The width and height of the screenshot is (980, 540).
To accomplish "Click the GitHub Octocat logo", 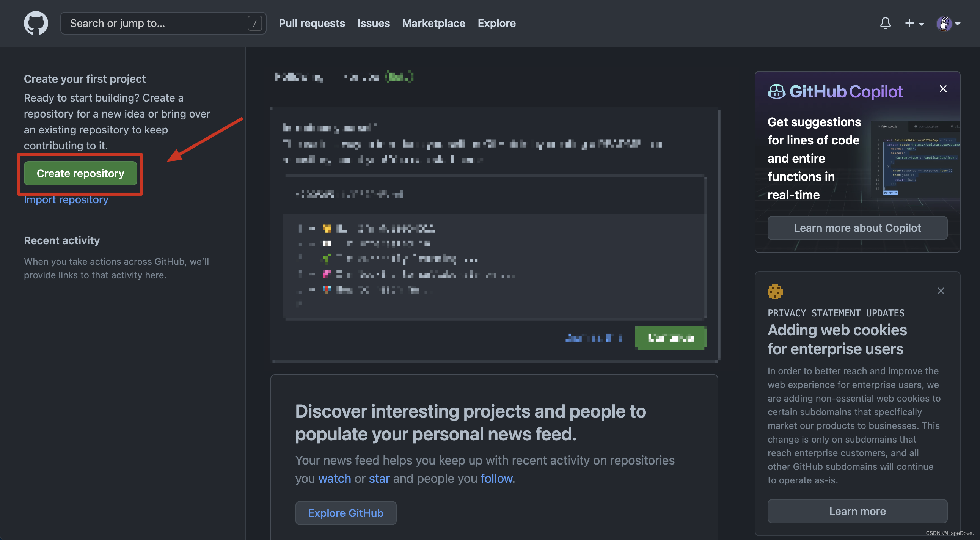I will click(x=36, y=23).
